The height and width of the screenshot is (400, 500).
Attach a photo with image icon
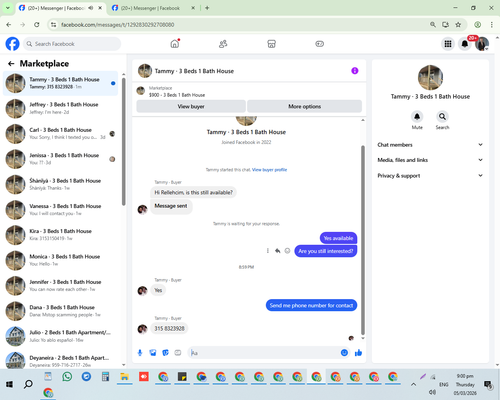click(x=153, y=353)
